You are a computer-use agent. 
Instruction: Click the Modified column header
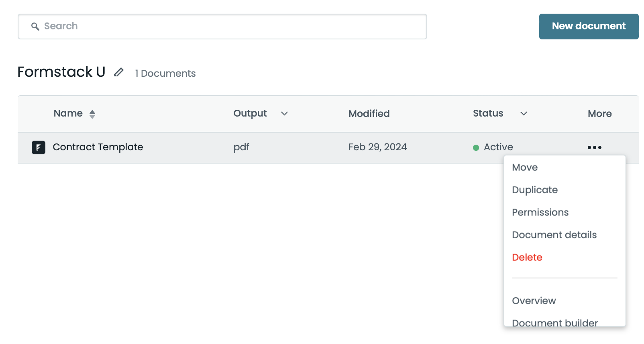pos(369,114)
